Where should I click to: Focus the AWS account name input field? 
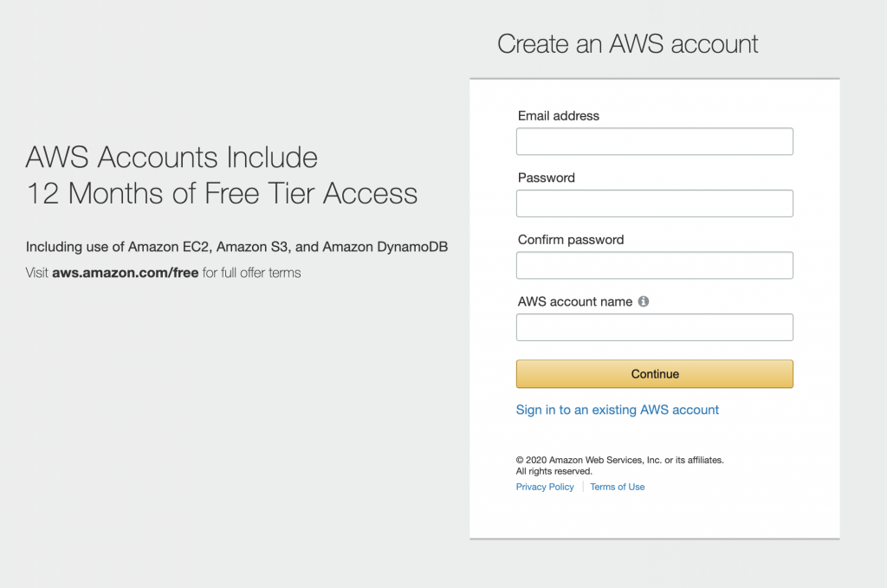(654, 326)
